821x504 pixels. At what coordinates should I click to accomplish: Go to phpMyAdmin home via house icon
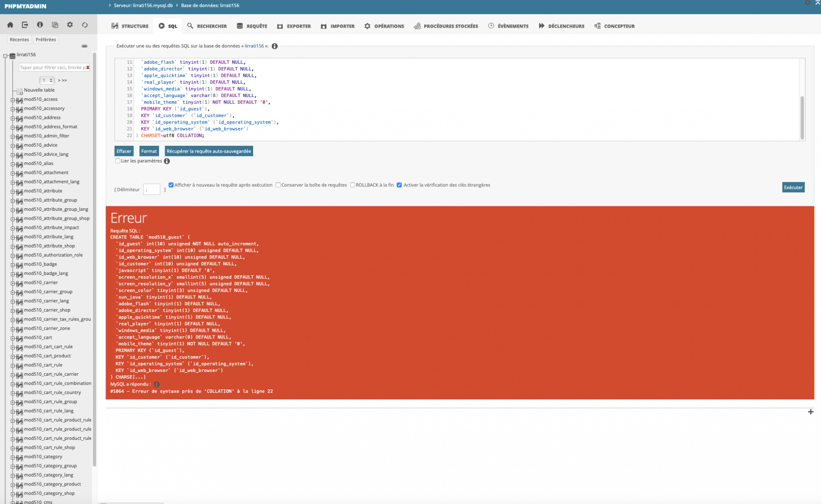coord(10,25)
